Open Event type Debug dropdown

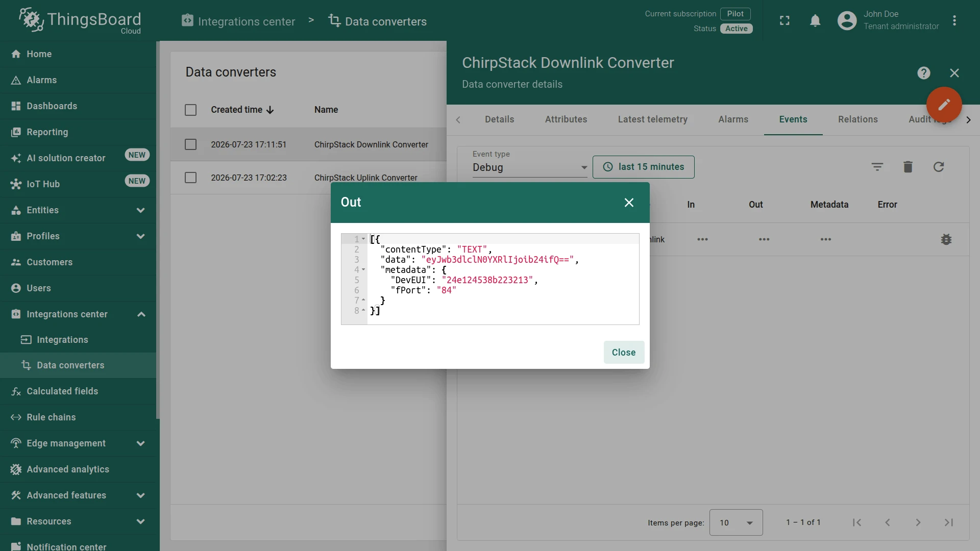pos(530,167)
